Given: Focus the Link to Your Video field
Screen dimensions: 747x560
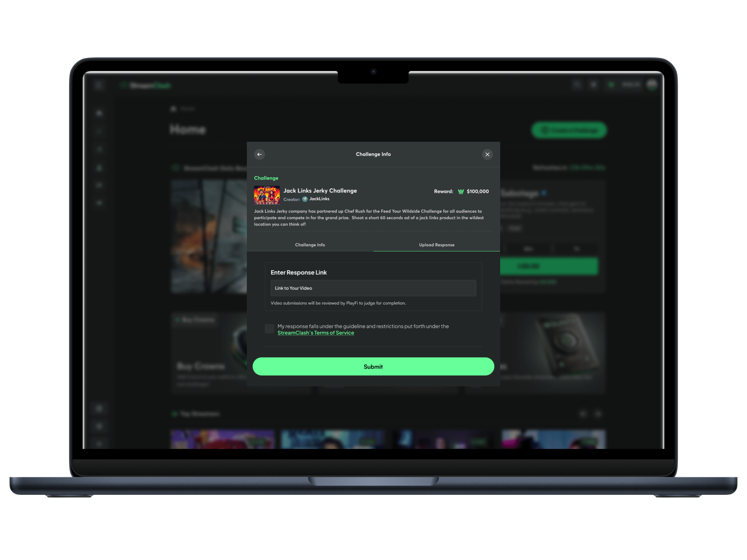Looking at the screenshot, I should (373, 288).
